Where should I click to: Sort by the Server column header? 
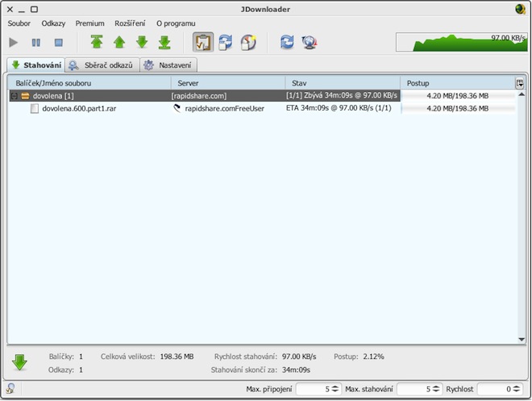[x=227, y=83]
